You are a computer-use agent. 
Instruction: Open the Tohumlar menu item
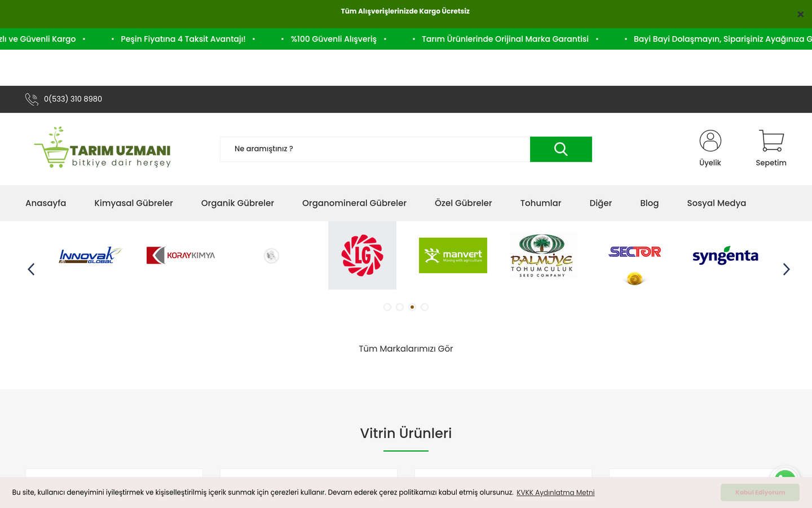coord(540,203)
